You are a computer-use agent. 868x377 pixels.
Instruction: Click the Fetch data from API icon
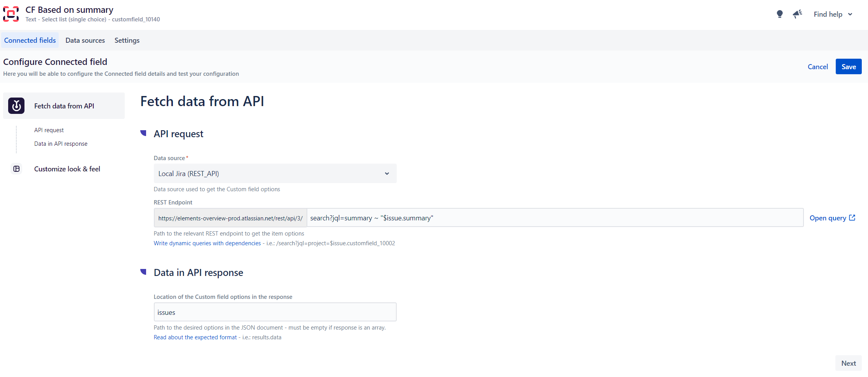click(16, 106)
